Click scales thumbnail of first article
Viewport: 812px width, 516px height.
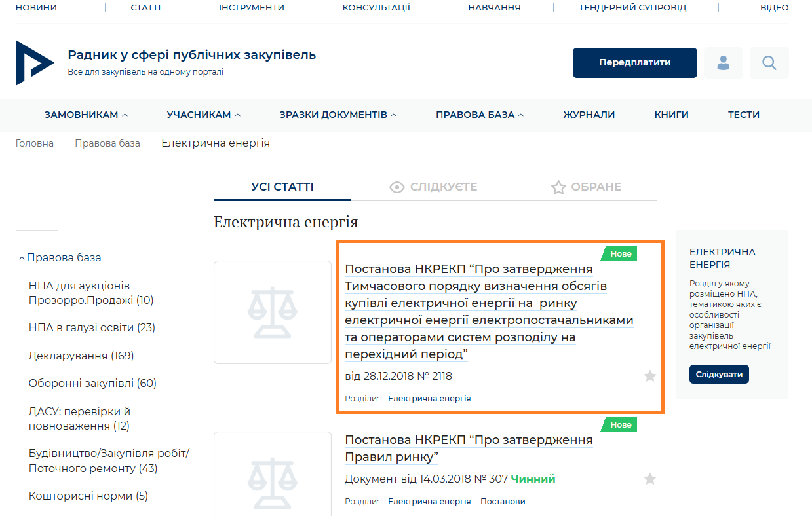click(x=273, y=312)
